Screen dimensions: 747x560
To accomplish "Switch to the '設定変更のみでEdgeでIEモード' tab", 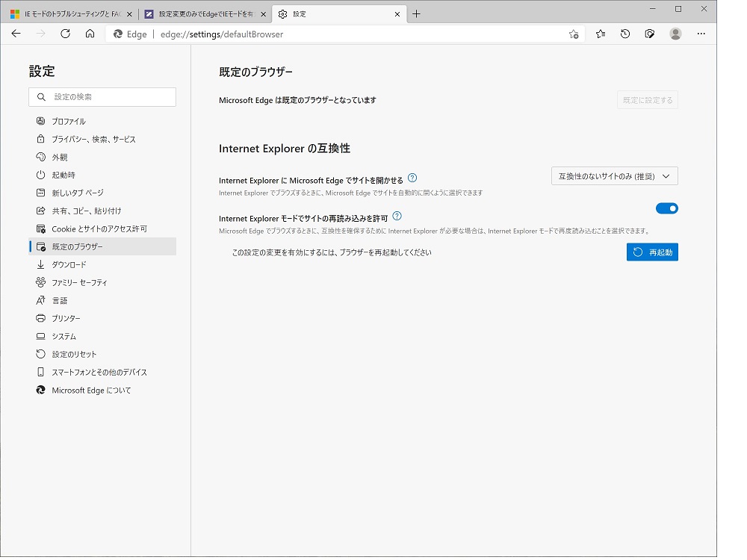I will coord(205,14).
